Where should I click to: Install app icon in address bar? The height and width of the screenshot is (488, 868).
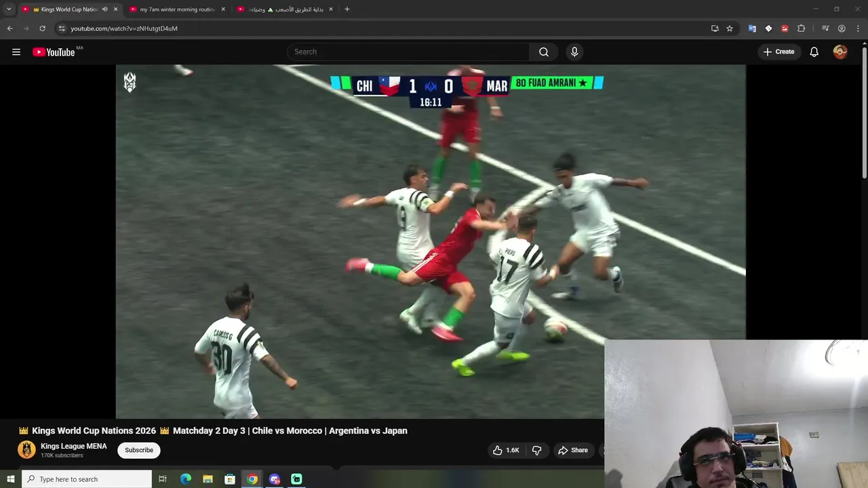(715, 28)
